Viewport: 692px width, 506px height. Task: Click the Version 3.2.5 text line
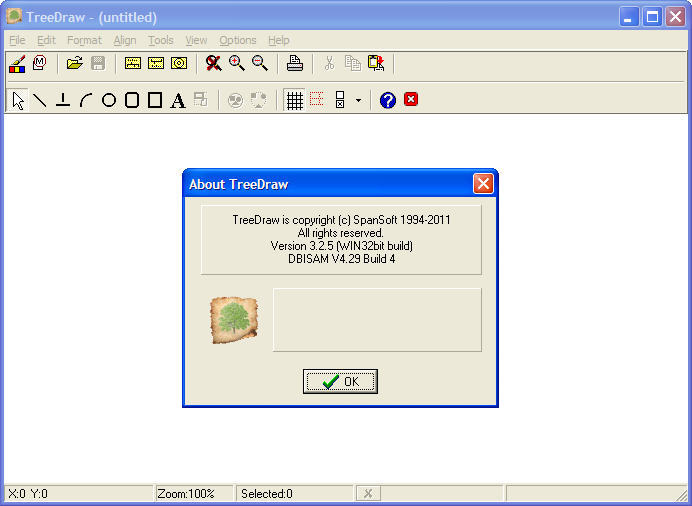pyautogui.click(x=342, y=246)
